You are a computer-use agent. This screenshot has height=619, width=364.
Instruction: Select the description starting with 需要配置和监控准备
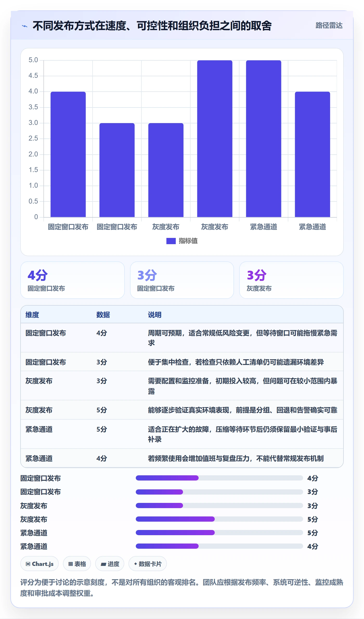[x=243, y=386]
